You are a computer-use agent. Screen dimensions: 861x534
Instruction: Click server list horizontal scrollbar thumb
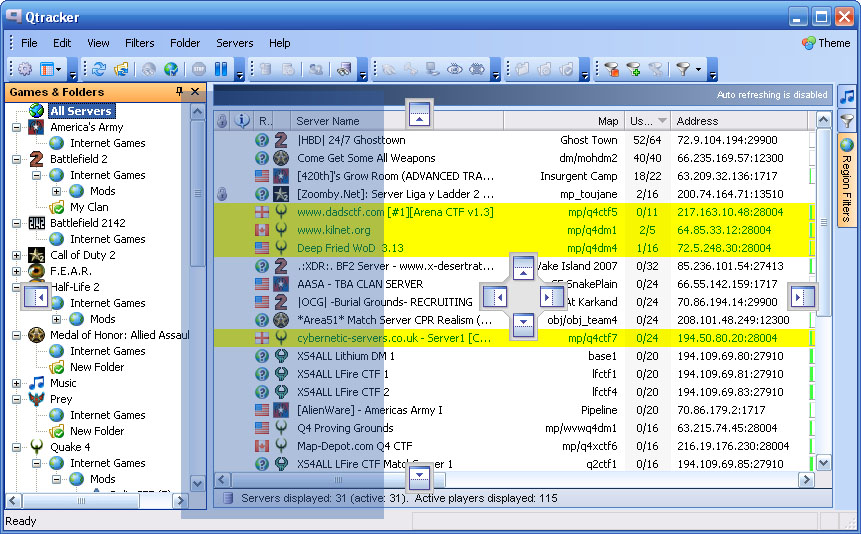pyautogui.click(x=338, y=480)
